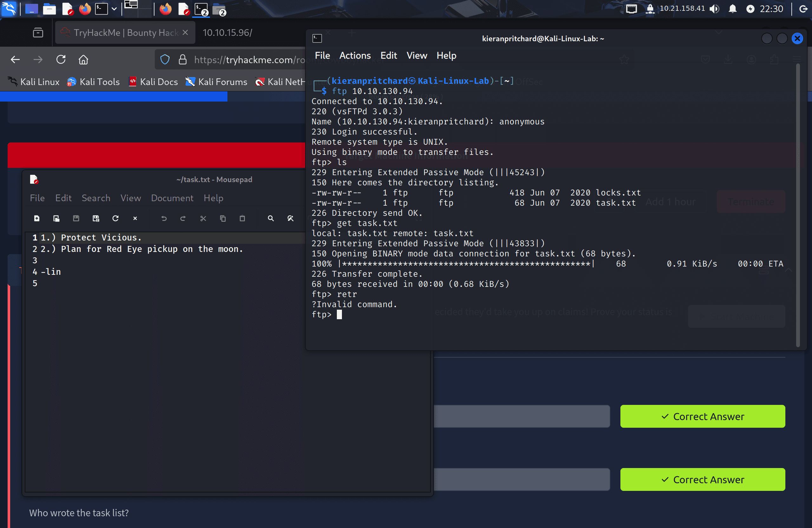Open the Document menu in Mousepad
This screenshot has height=528, width=812.
coord(172,198)
